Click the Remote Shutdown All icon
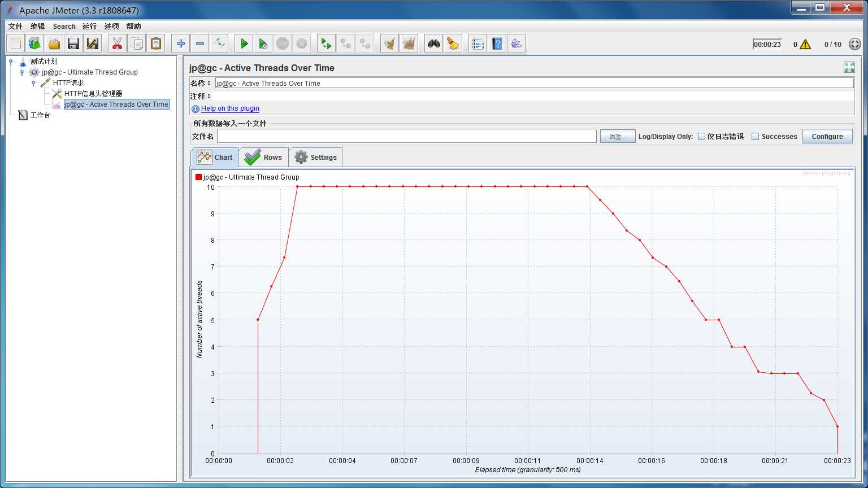 pyautogui.click(x=364, y=43)
